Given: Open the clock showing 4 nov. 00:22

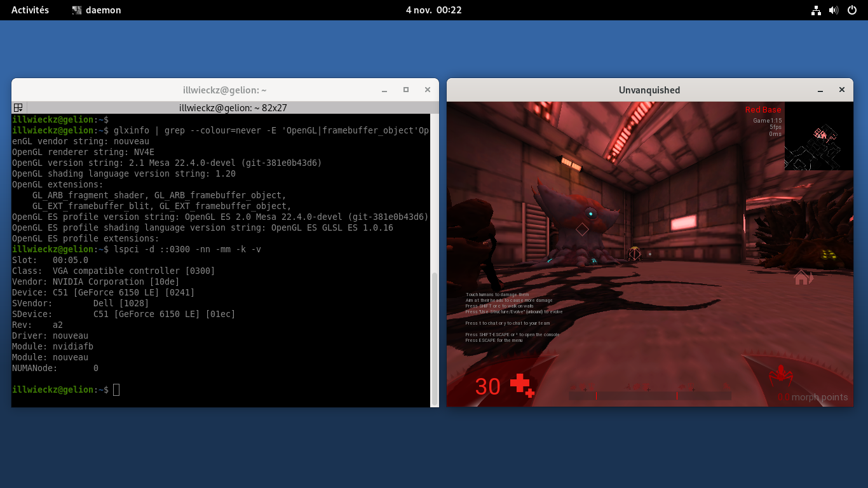Looking at the screenshot, I should [x=433, y=10].
